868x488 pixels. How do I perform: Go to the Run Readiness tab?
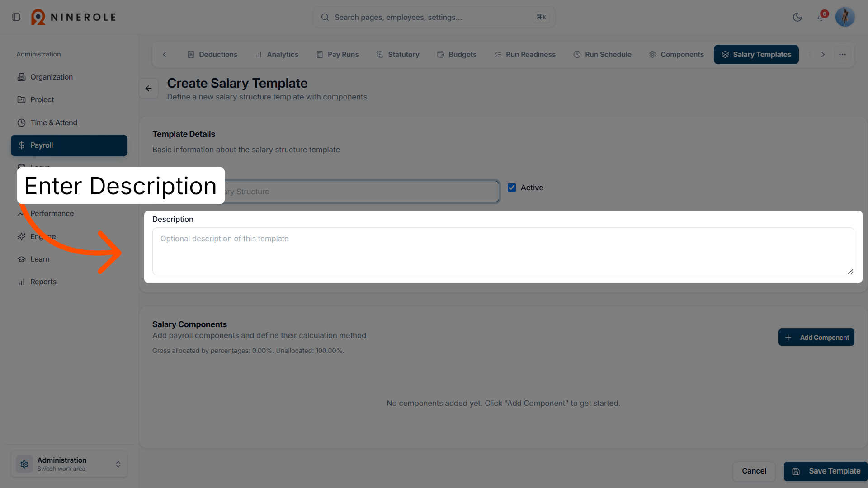click(525, 54)
